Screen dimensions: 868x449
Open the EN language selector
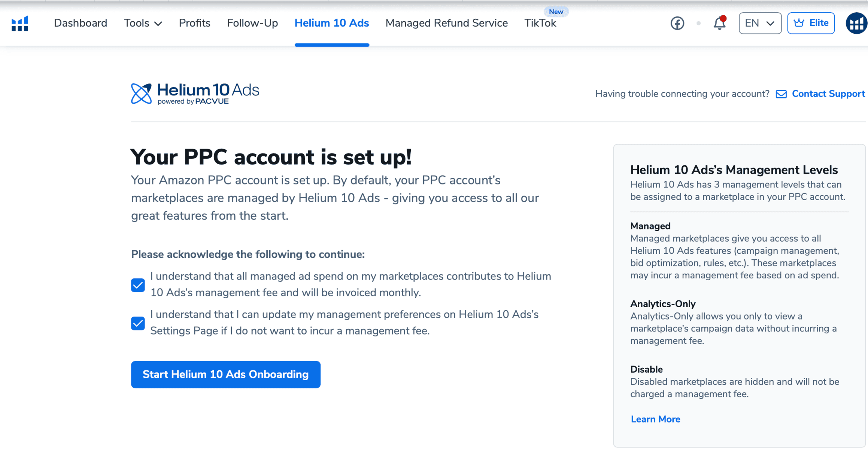pos(760,23)
